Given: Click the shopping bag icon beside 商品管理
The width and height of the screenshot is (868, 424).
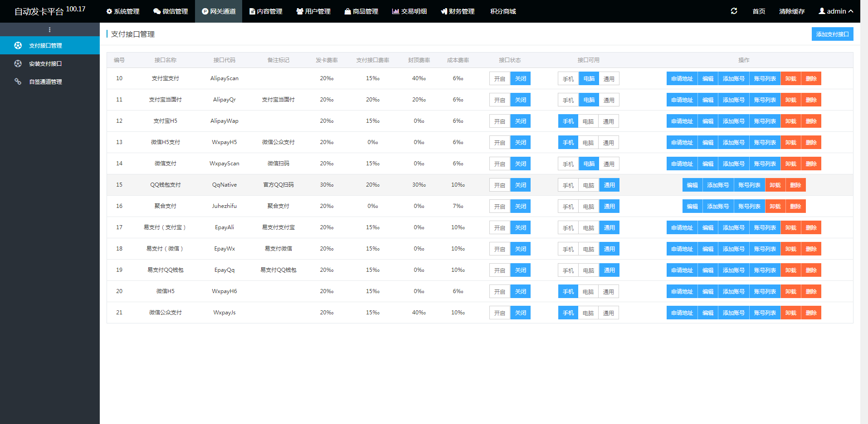Looking at the screenshot, I should coord(347,11).
